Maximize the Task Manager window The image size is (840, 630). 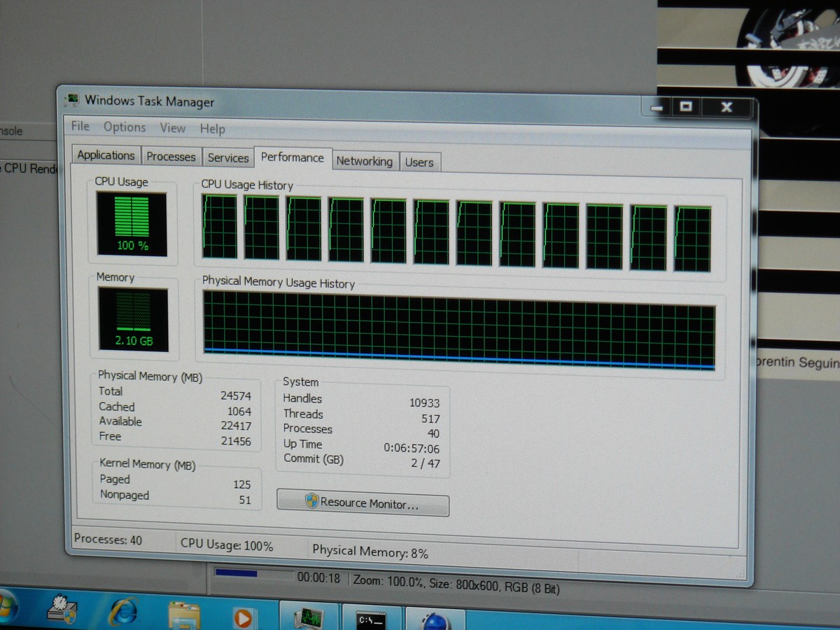(x=685, y=106)
